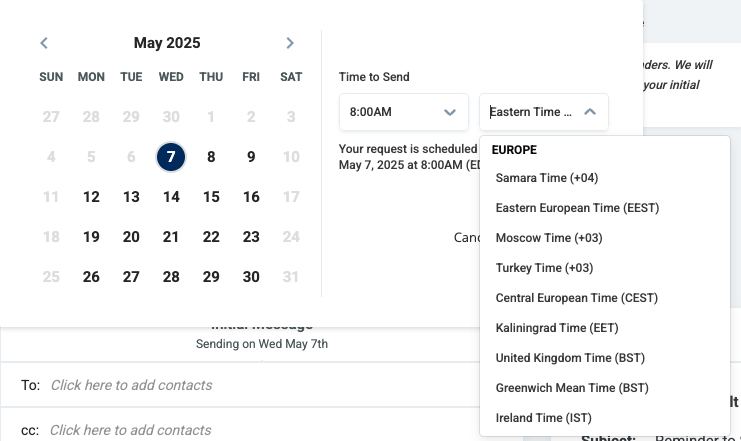This screenshot has width=741, height=441.
Task: Open the 8:00AM time dropdown
Action: click(x=403, y=112)
